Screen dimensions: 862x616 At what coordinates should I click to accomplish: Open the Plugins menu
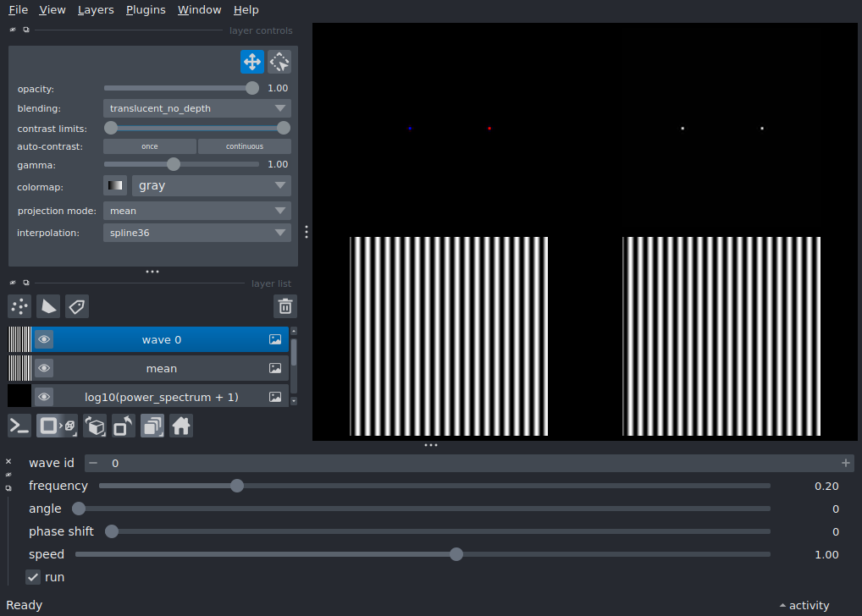pyautogui.click(x=146, y=10)
